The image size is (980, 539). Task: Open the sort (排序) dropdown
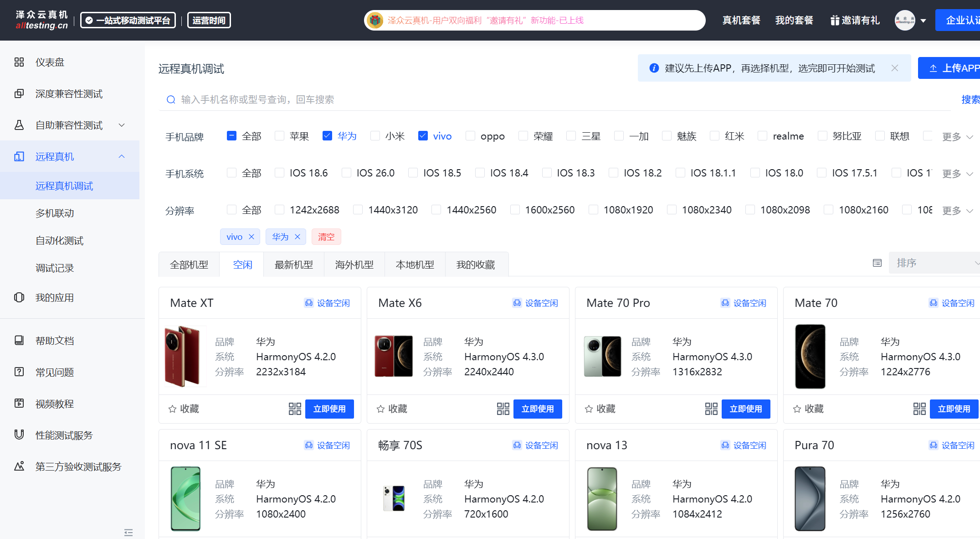pos(934,263)
